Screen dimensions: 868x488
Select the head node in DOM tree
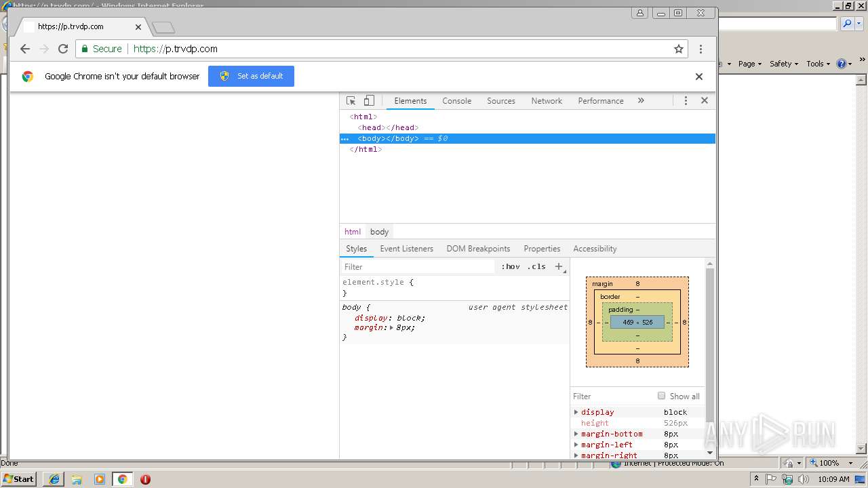[x=388, y=127]
